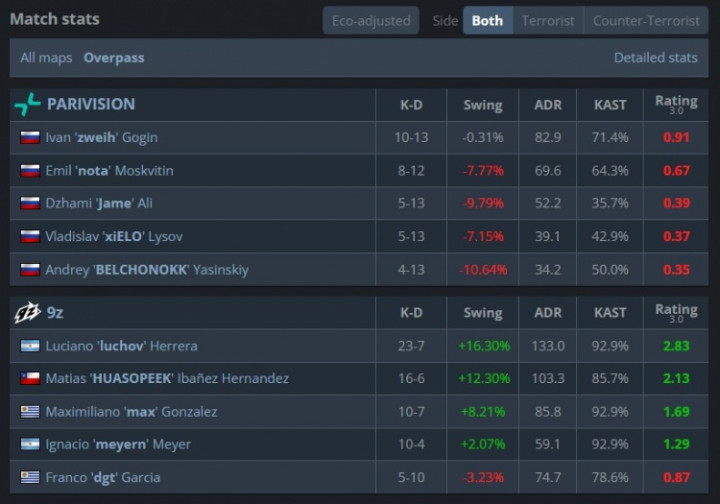Open Dzhami 'Jame' Ali player profile
720x504 pixels.
click(99, 203)
